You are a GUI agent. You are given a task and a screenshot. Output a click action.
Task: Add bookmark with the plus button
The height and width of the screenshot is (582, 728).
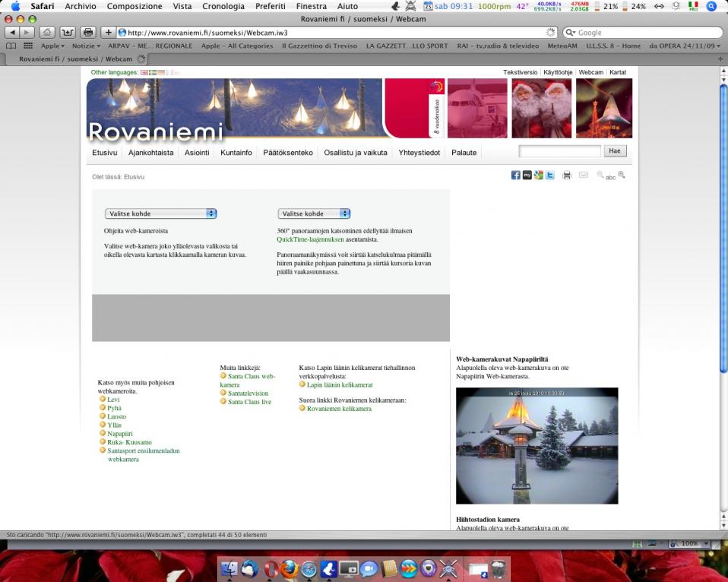pyautogui.click(x=108, y=33)
